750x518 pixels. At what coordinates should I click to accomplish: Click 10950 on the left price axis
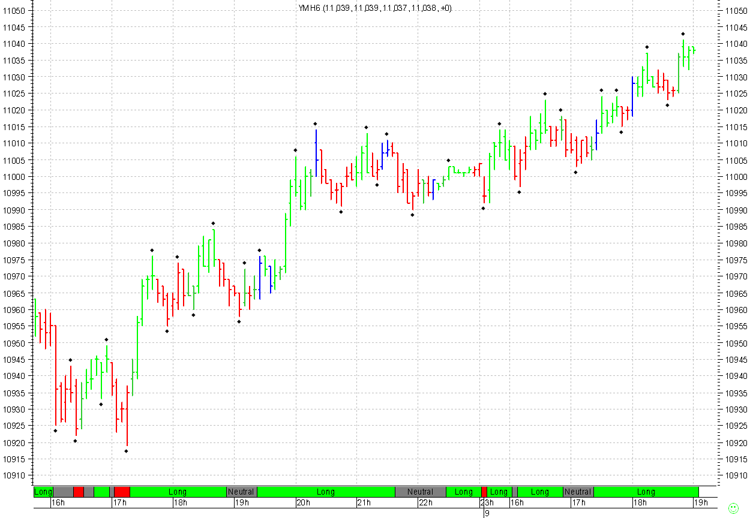[x=14, y=343]
